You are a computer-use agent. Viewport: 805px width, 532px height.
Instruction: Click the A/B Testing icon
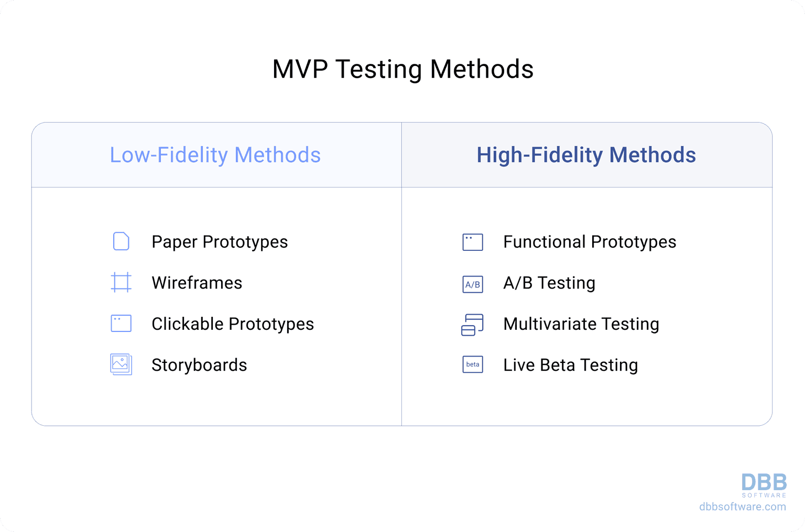tap(473, 284)
